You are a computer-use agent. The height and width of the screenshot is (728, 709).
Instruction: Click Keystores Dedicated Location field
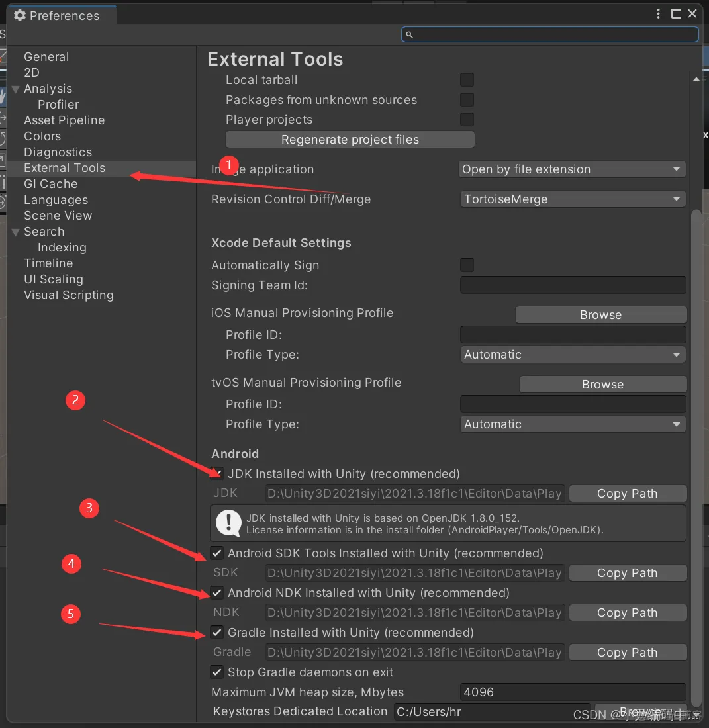492,711
